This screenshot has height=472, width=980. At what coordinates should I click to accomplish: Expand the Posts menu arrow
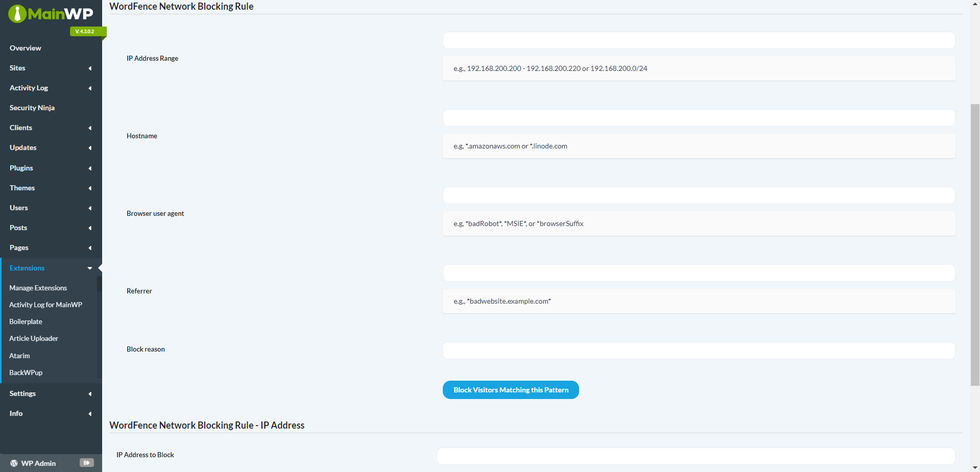tap(90, 228)
